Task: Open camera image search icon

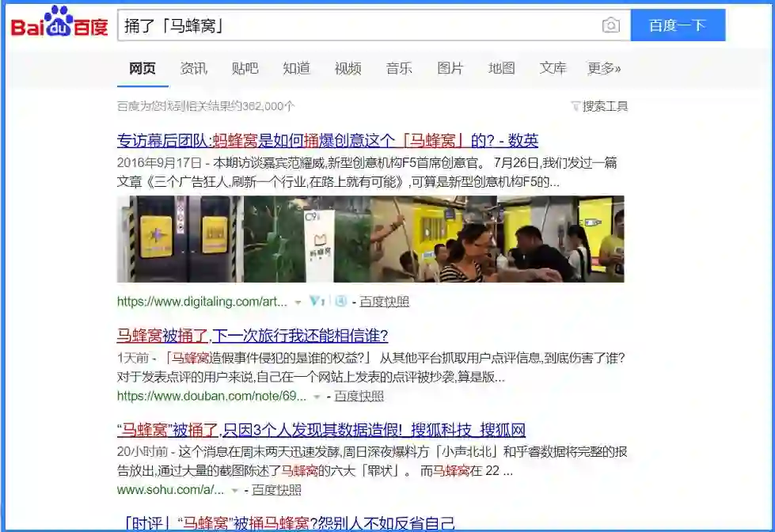Action: 611,25
